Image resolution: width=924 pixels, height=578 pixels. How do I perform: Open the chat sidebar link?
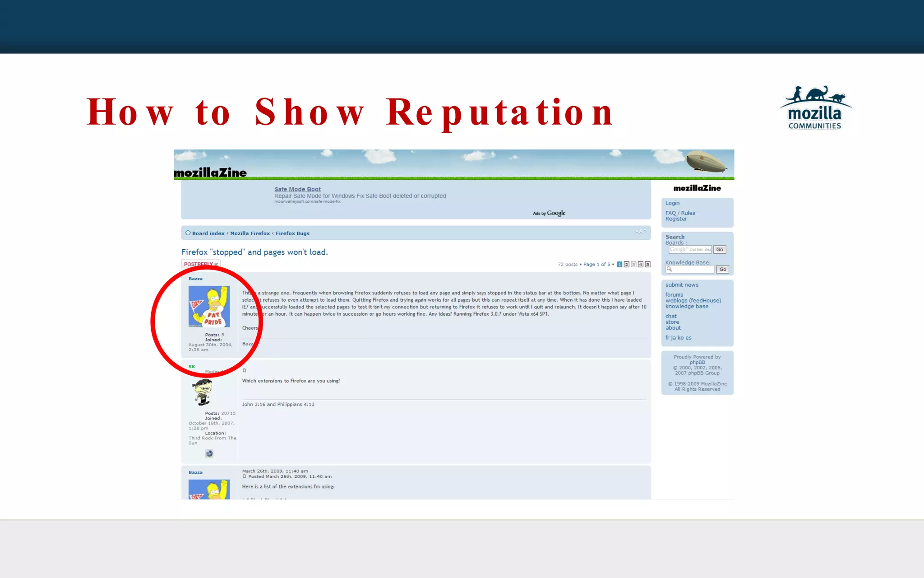pos(671,317)
